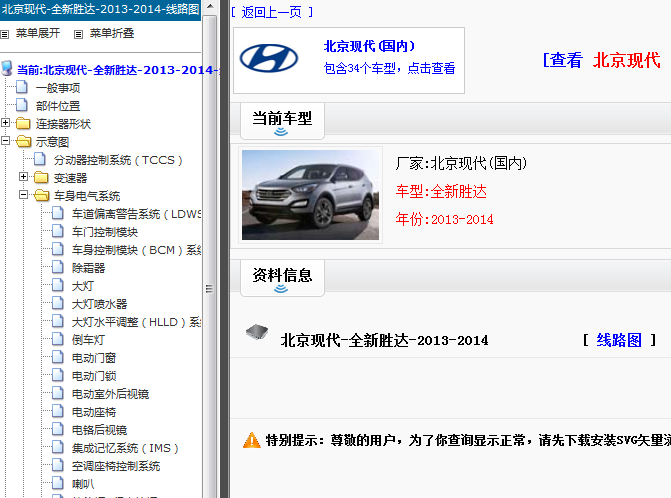Open 车身控制模块（BCM）系统 entry
Image resolution: width=671 pixels, height=498 pixels.
click(137, 250)
